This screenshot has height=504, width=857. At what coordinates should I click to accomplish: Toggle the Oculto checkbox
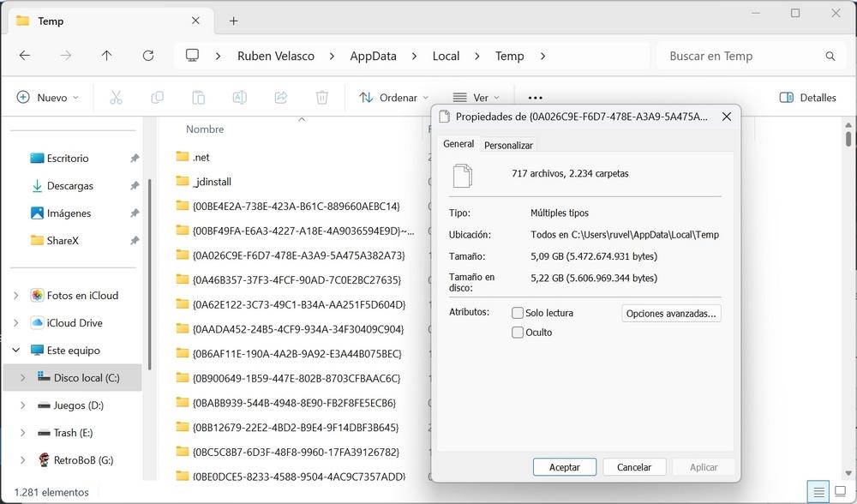coord(518,333)
